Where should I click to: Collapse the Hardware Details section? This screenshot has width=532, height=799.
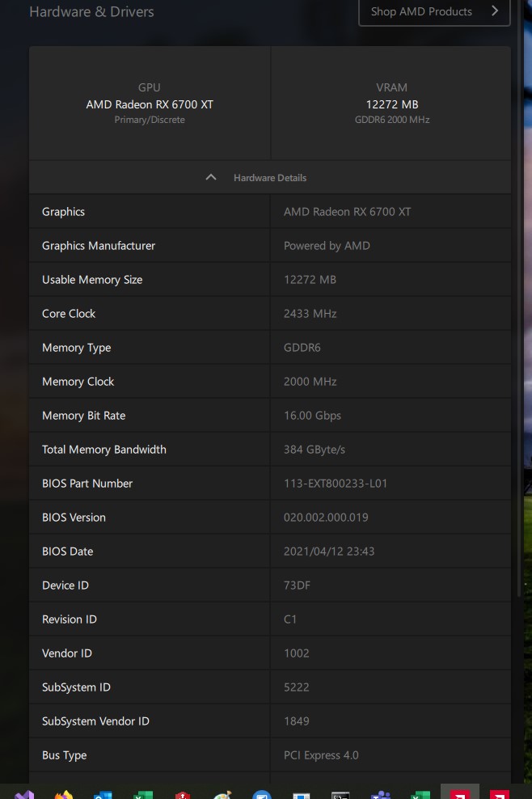coord(270,177)
